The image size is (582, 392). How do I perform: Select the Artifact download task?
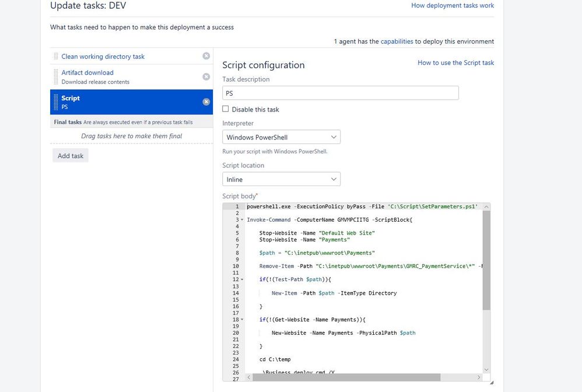pos(87,73)
